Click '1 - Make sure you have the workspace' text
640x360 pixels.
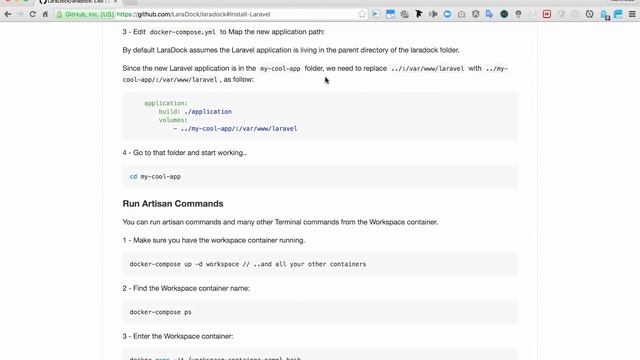tap(214, 240)
